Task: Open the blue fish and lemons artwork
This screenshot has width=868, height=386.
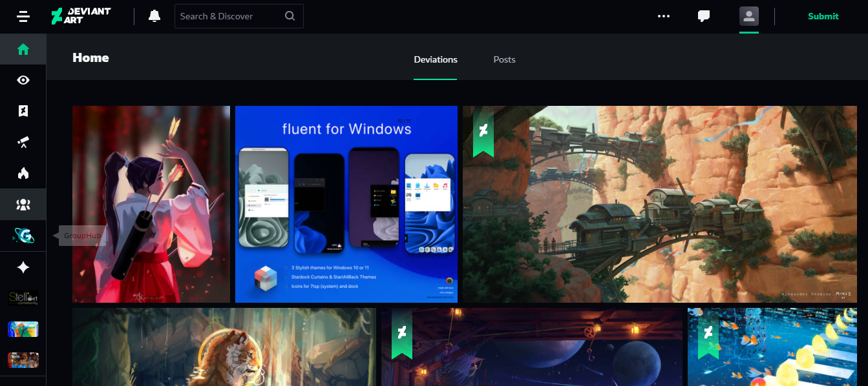Action: 772,347
